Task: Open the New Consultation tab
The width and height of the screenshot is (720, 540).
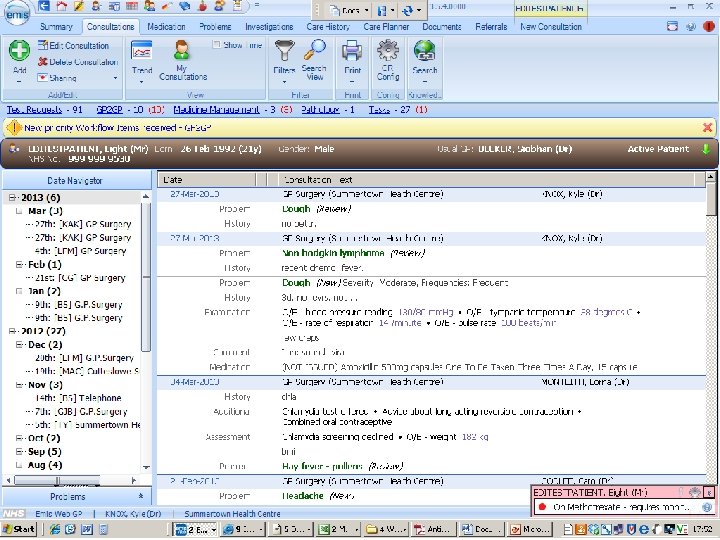Action: 551,27
